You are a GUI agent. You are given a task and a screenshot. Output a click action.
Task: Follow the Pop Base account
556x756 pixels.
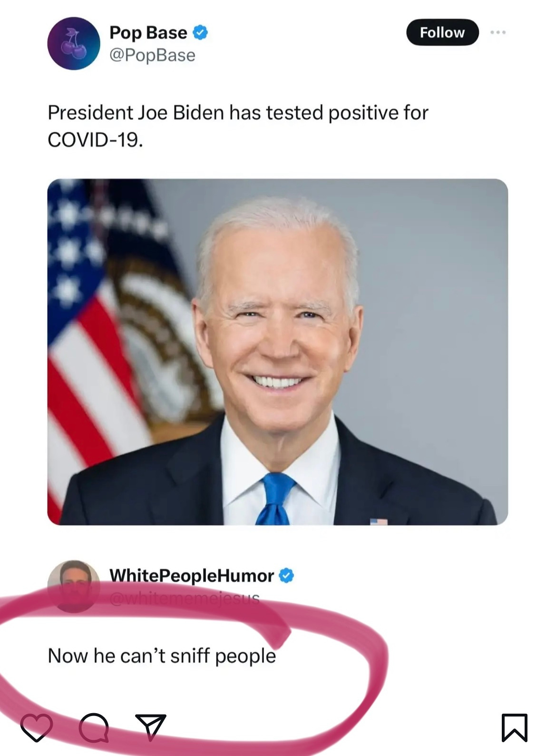tap(442, 32)
